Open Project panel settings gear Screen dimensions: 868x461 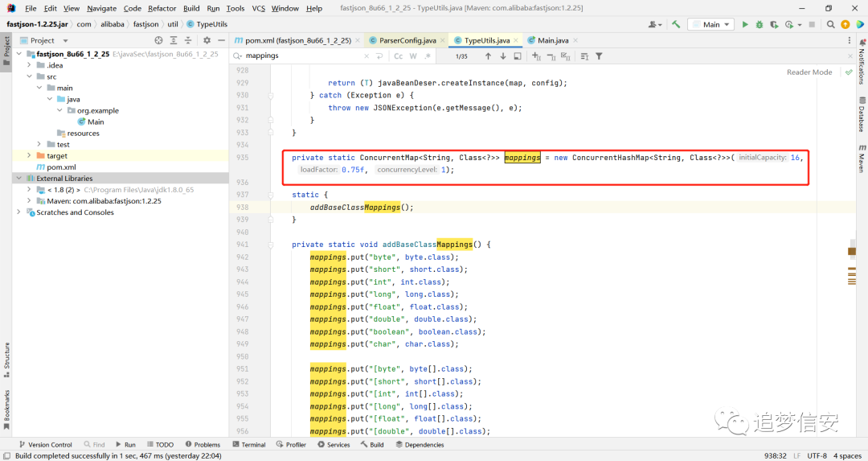tap(207, 40)
